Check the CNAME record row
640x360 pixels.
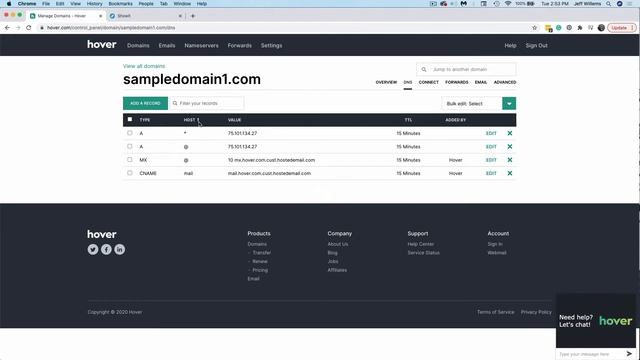(x=130, y=173)
